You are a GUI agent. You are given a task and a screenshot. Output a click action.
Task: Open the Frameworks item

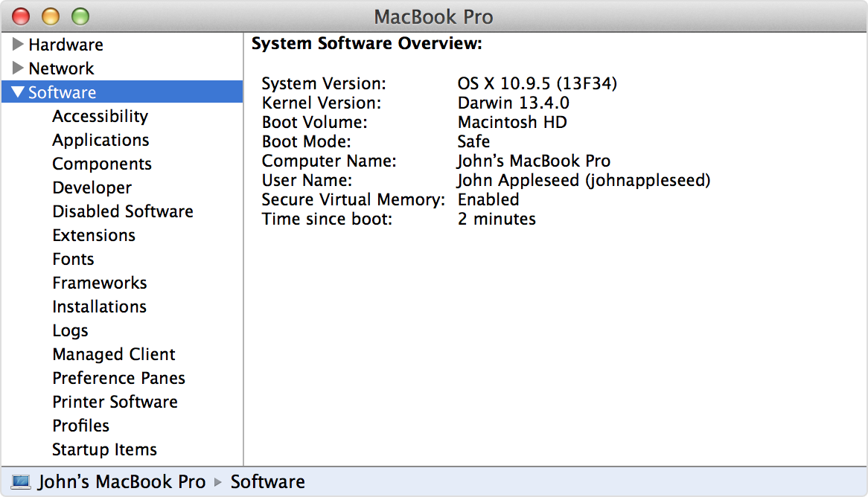[x=100, y=283]
